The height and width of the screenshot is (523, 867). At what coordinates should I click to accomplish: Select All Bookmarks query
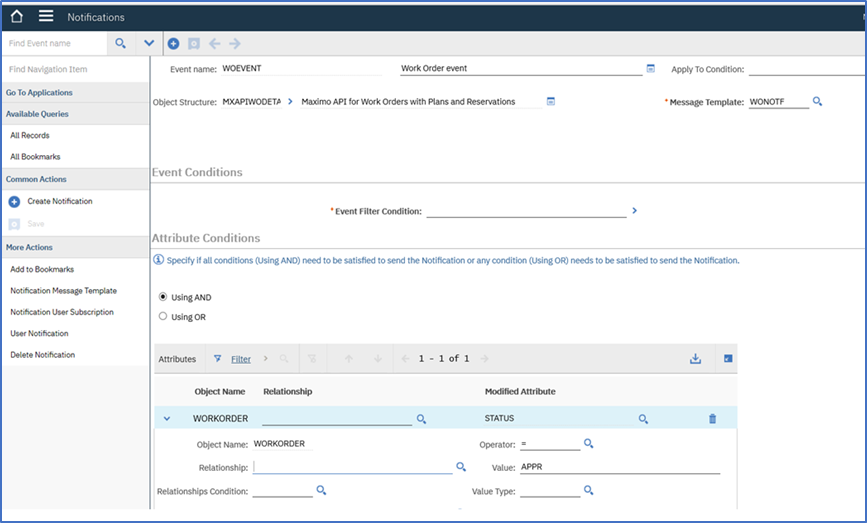(x=35, y=156)
